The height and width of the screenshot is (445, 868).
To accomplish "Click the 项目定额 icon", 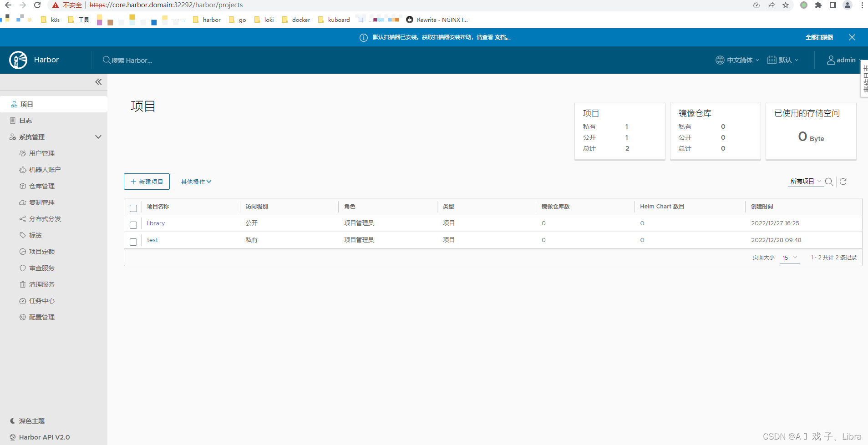I will pos(23,252).
